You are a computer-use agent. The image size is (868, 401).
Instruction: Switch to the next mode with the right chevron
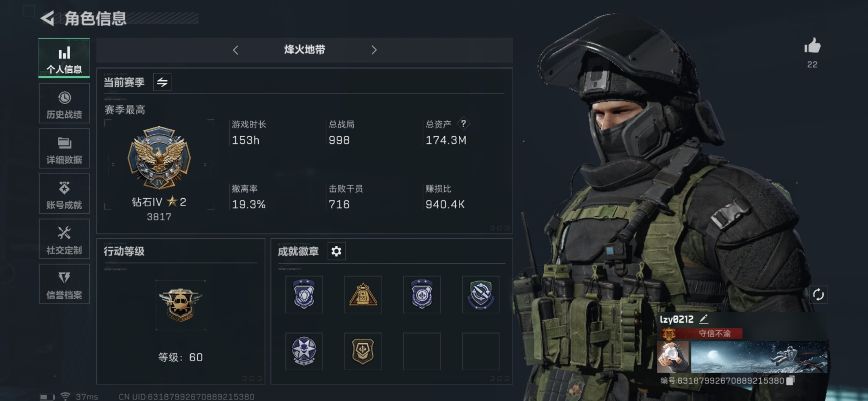click(374, 50)
